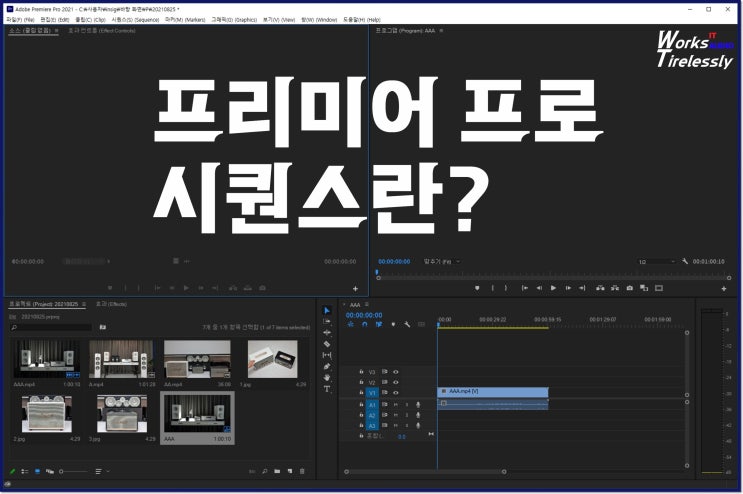Viewport: 743px width, 494px height.
Task: Click the Lift button in Program monitor
Action: [x=600, y=288]
